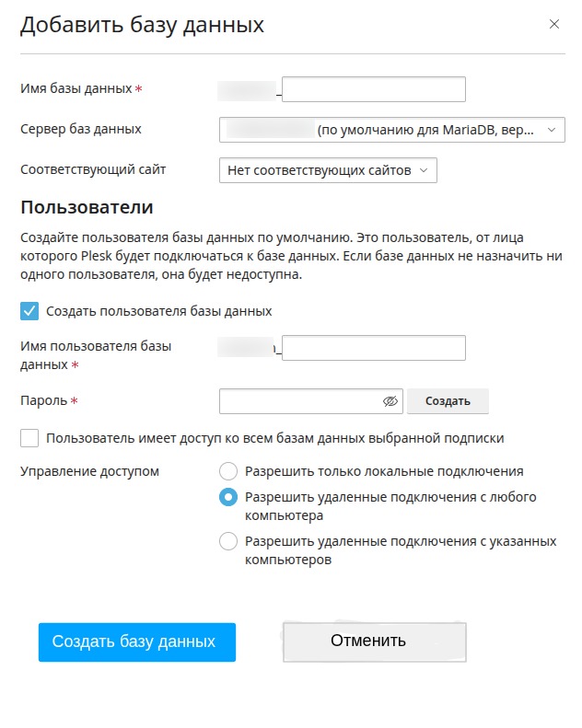This screenshot has width=582, height=728.
Task: Click the Отменить button
Action: click(375, 642)
